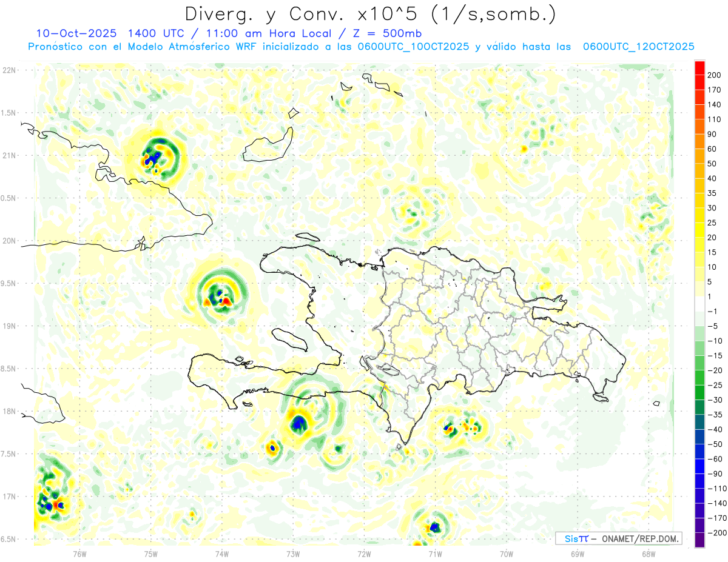This screenshot has height=562, width=728.
Task: Click the '68W' longitude axis label
Action: [x=648, y=554]
